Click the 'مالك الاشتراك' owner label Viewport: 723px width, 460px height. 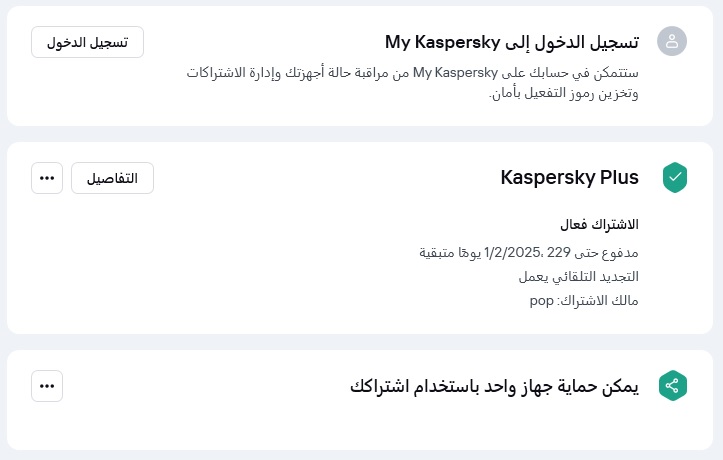(600, 300)
